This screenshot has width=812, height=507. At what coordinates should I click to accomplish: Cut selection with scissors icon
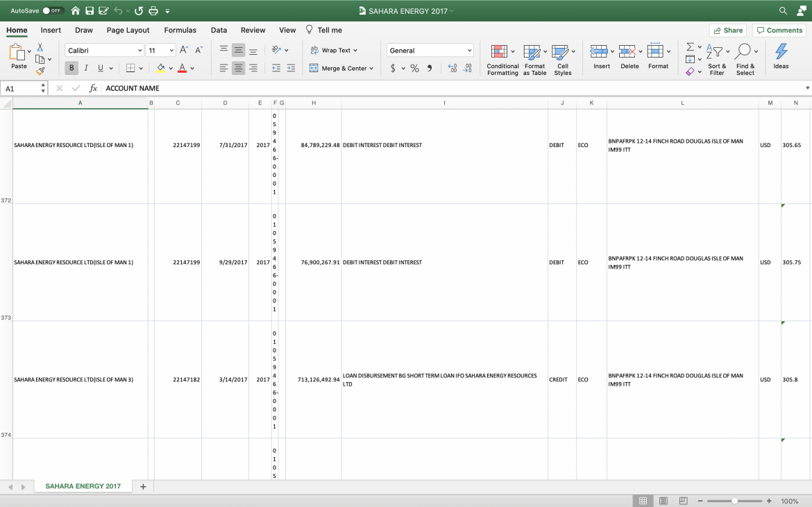pos(40,48)
